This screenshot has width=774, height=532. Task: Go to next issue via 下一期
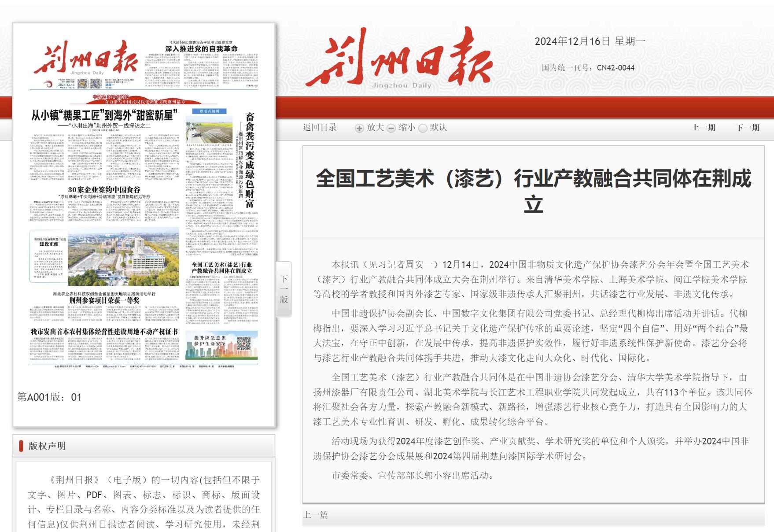click(x=748, y=128)
